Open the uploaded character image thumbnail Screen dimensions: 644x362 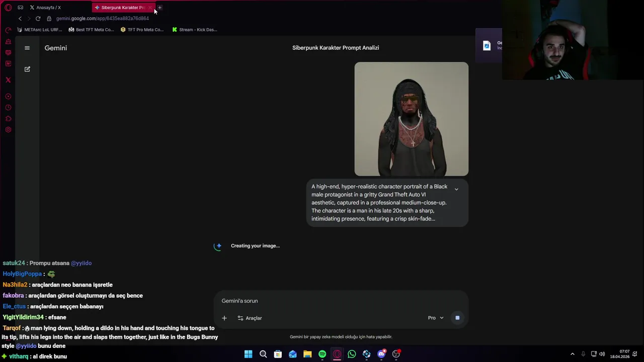click(412, 119)
